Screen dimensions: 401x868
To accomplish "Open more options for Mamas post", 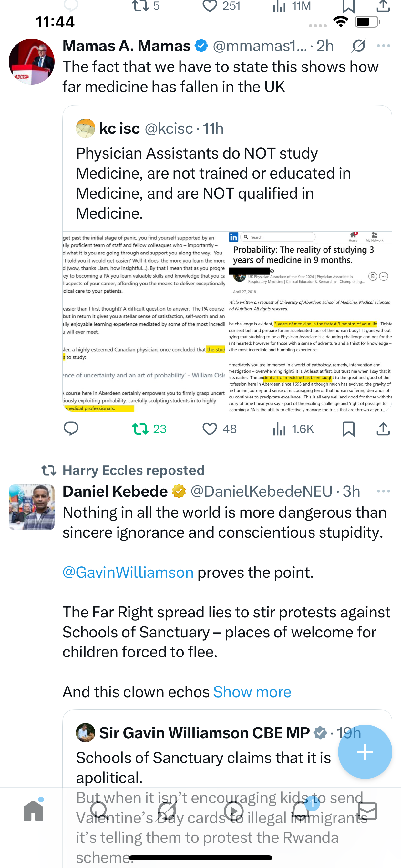I will point(383,46).
